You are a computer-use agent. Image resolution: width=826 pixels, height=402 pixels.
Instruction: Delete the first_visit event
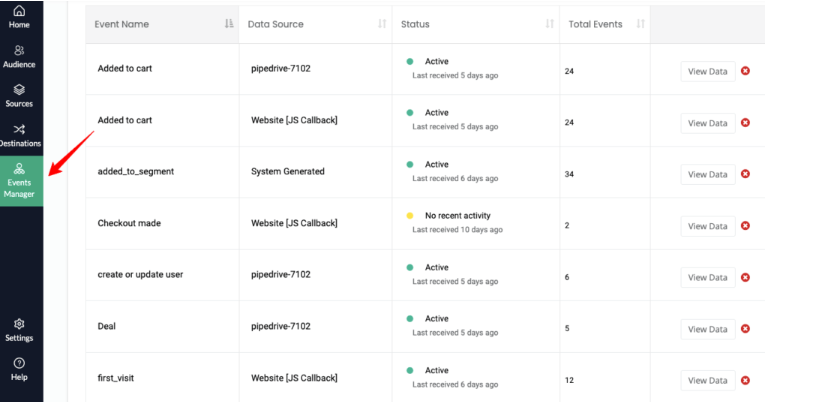745,380
